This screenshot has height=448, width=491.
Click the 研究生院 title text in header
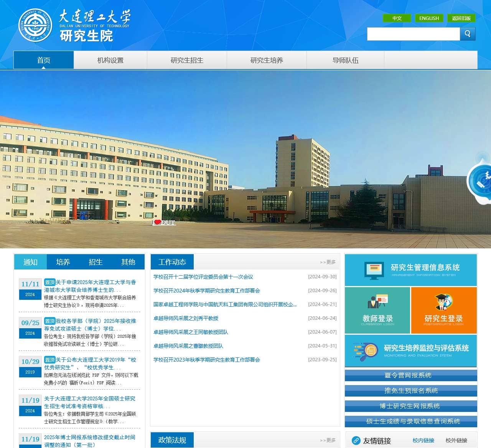tap(86, 36)
